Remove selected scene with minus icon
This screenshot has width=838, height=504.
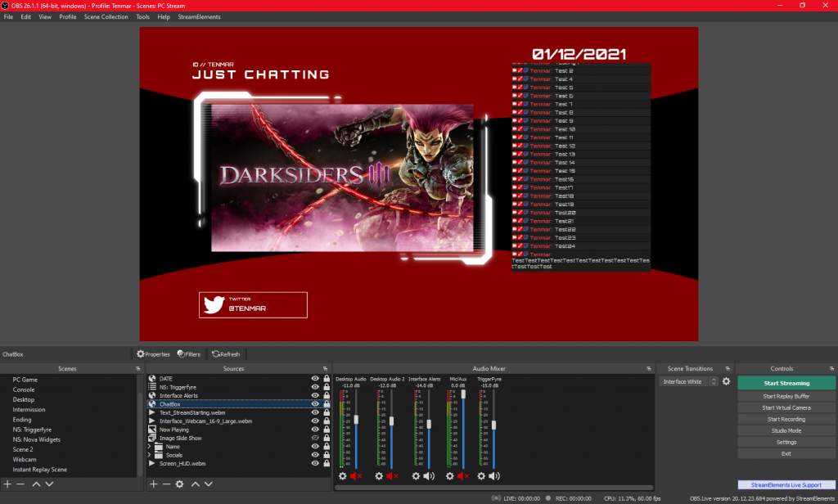tap(20, 484)
